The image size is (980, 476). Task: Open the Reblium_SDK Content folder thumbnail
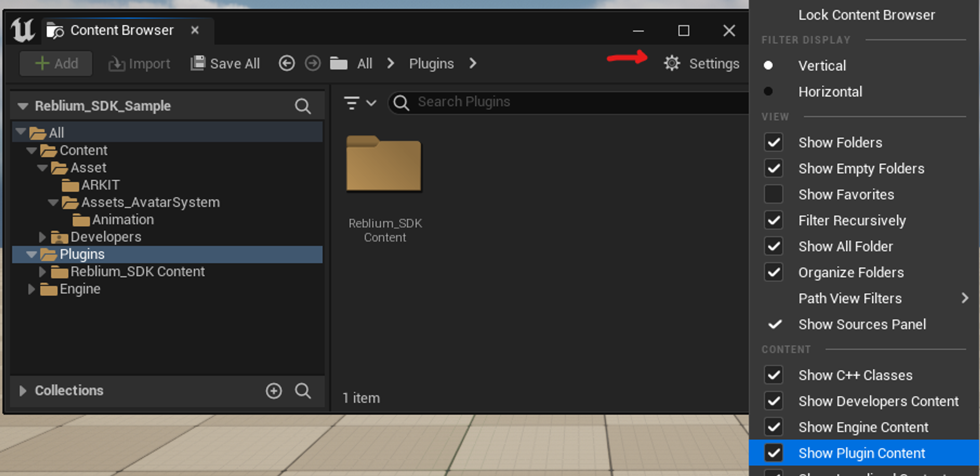tap(384, 164)
